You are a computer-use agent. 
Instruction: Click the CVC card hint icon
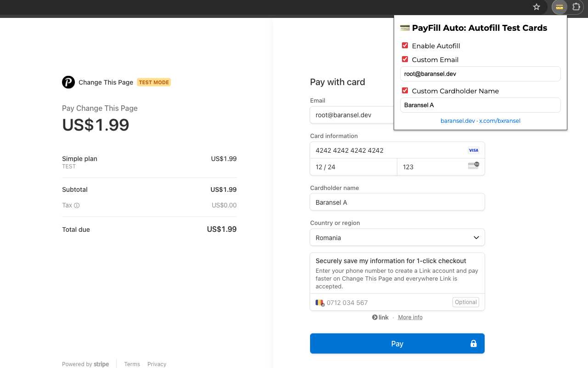tap(474, 166)
